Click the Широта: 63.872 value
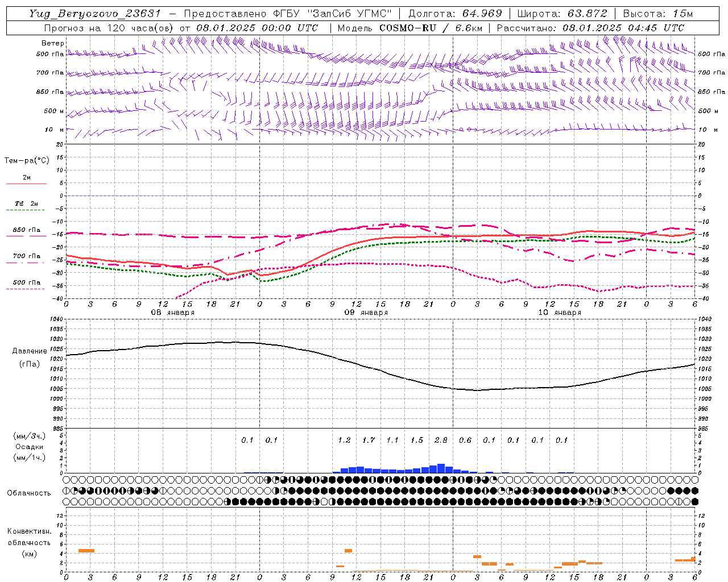Image resolution: width=728 pixels, height=582 pixels. coord(562,14)
